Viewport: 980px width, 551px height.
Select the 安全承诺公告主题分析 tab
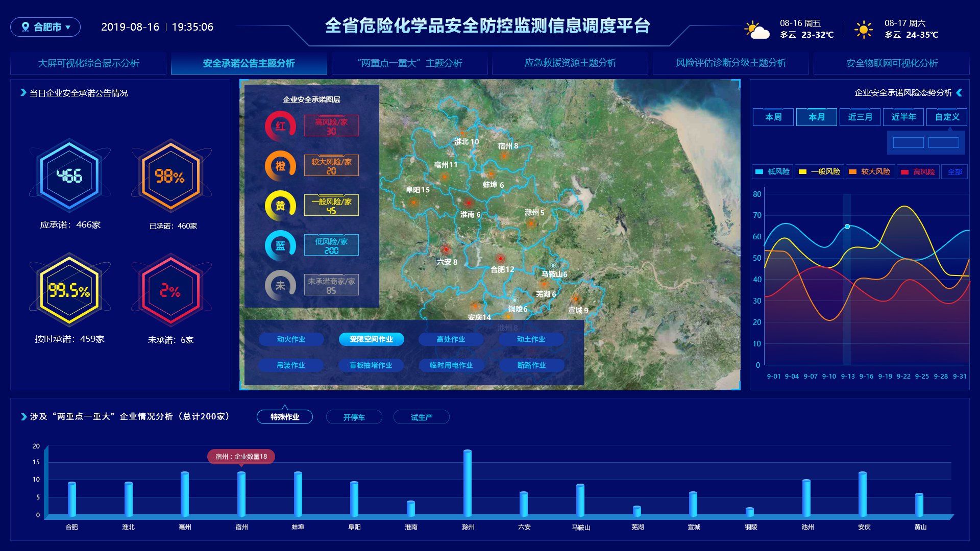(249, 63)
